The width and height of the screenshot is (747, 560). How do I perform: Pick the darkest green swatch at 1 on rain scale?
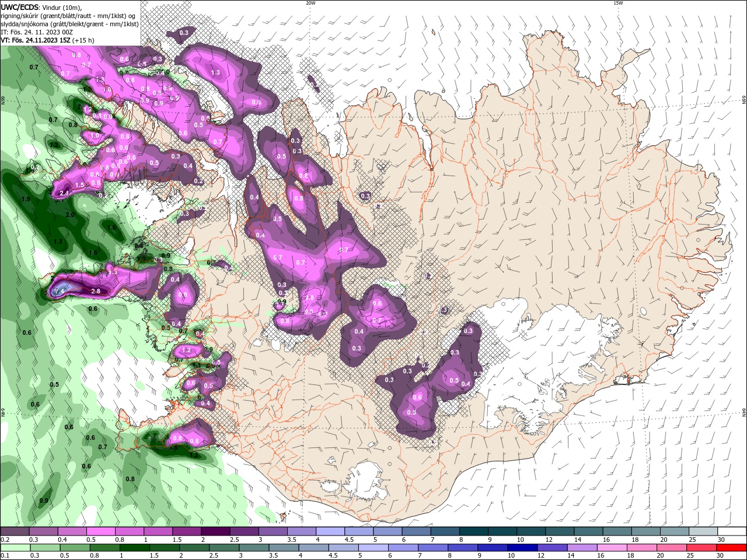point(135,548)
